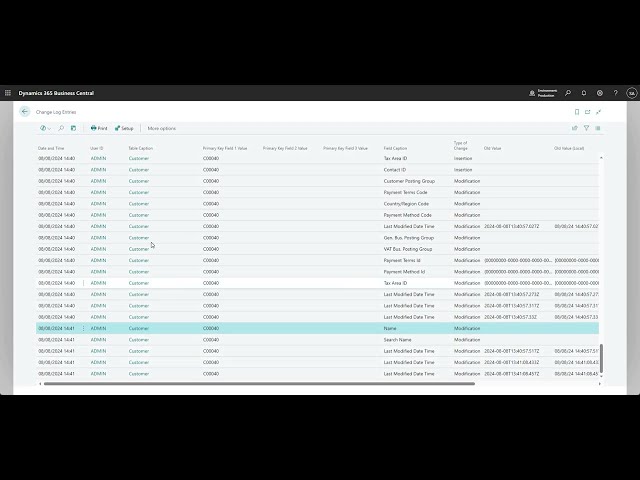Screen dimensions: 640x480
Task: Click the Table Caption column header
Action: pos(140,148)
